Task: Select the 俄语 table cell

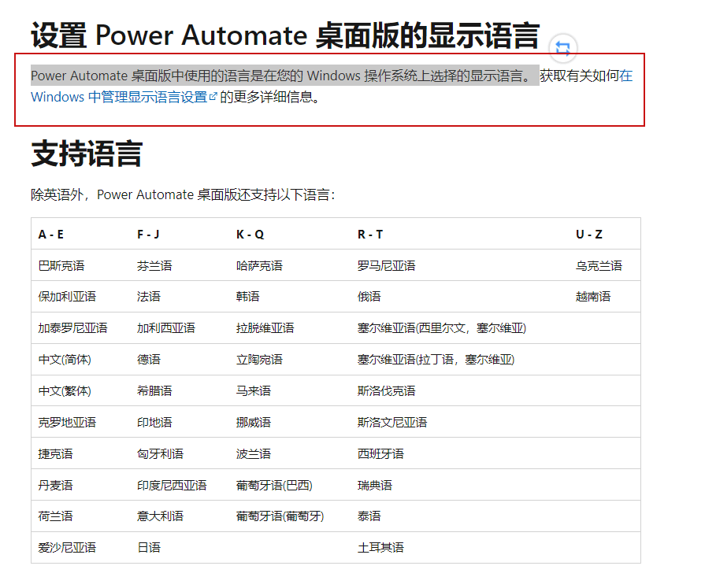Action: click(369, 297)
